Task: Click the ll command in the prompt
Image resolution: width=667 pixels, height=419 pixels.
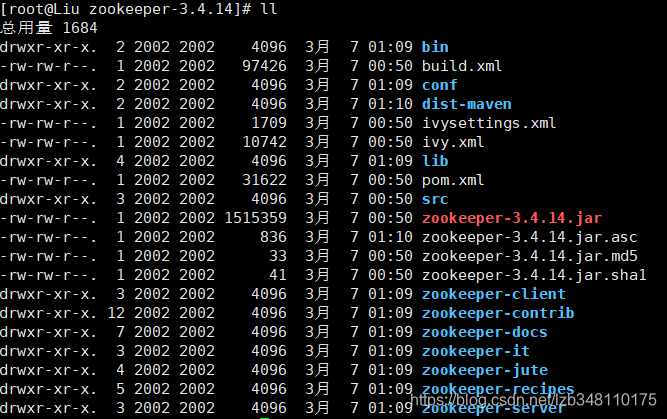Action: tap(268, 9)
